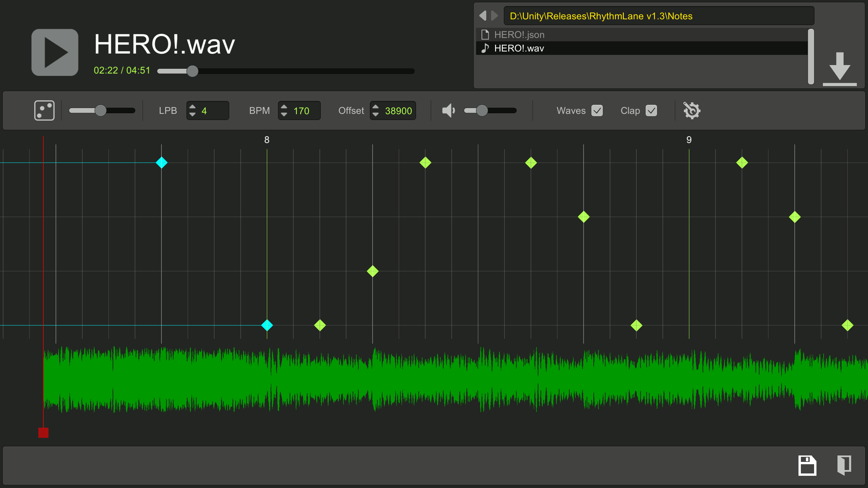Click the volume slider handle

pyautogui.click(x=482, y=110)
